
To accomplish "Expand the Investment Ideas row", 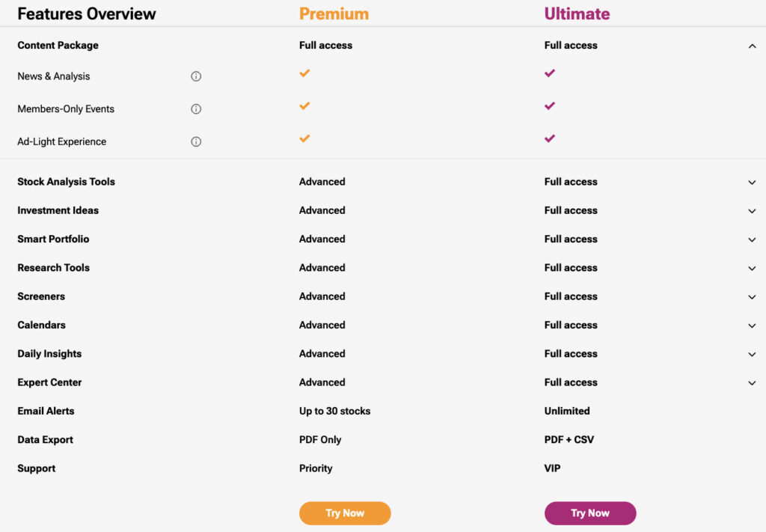I will coord(752,211).
